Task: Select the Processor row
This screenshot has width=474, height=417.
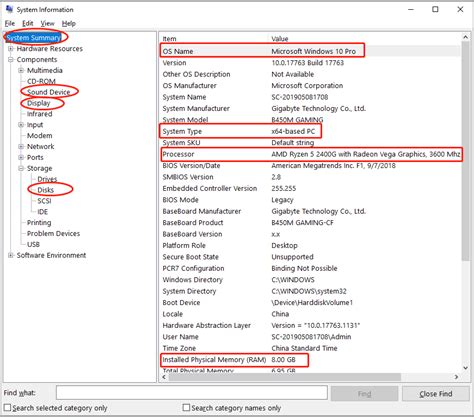Action: [310, 154]
